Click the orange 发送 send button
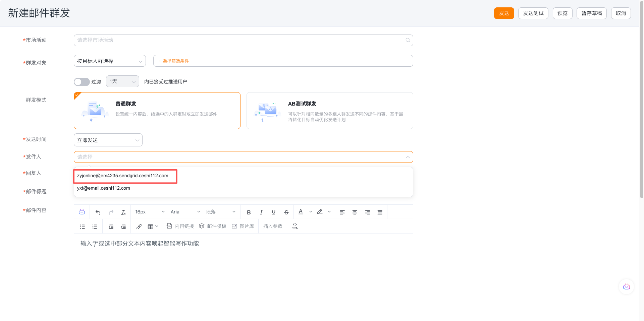Viewport: 644px width, 321px height. [x=504, y=13]
